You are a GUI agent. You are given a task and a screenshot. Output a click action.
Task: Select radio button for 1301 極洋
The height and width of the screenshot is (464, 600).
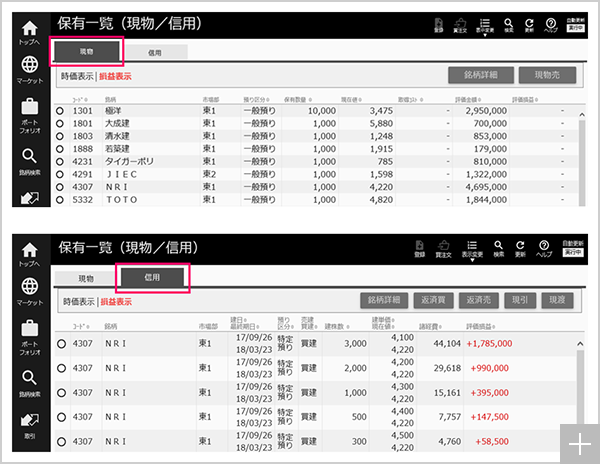[x=60, y=111]
